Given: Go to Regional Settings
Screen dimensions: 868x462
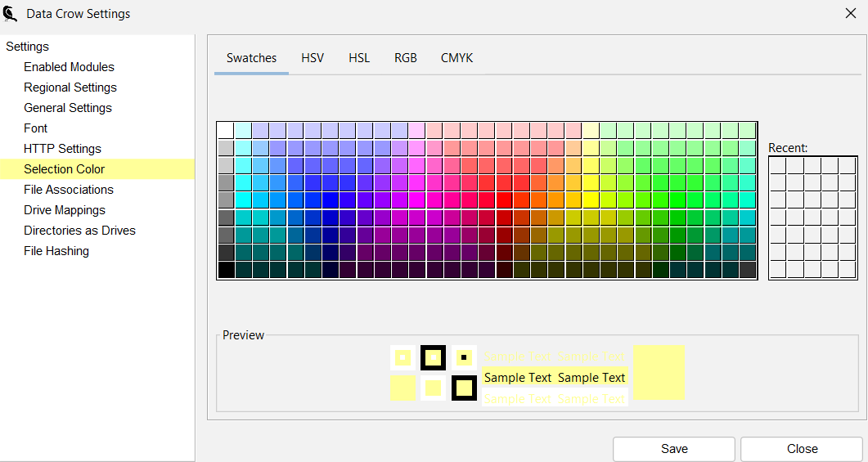Looking at the screenshot, I should tap(70, 87).
